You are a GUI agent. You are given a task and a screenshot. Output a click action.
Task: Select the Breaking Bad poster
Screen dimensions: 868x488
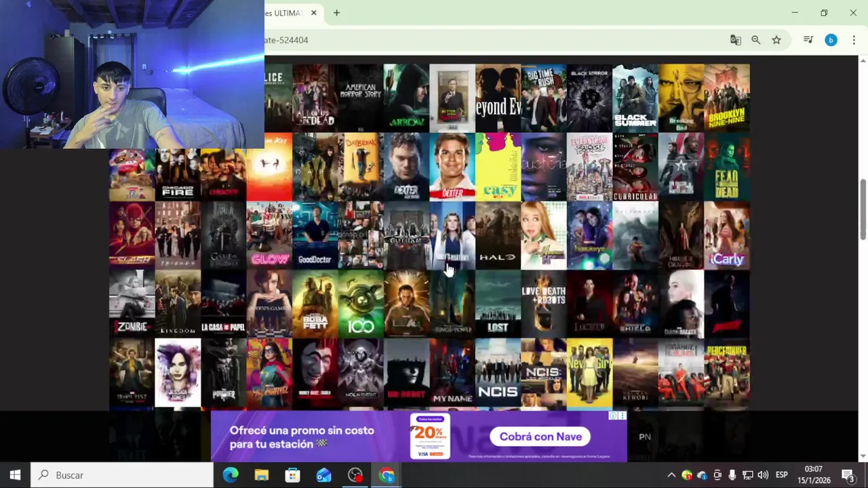tap(681, 98)
